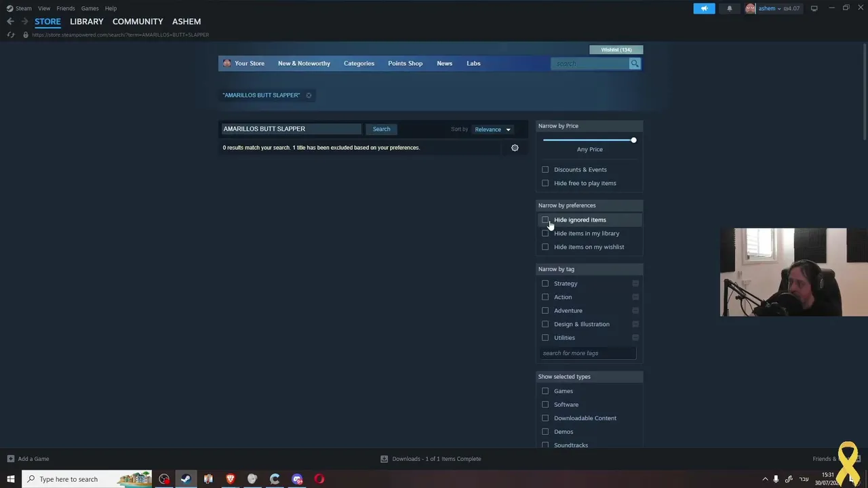Reload the store page
The width and height of the screenshot is (868, 488).
10,35
